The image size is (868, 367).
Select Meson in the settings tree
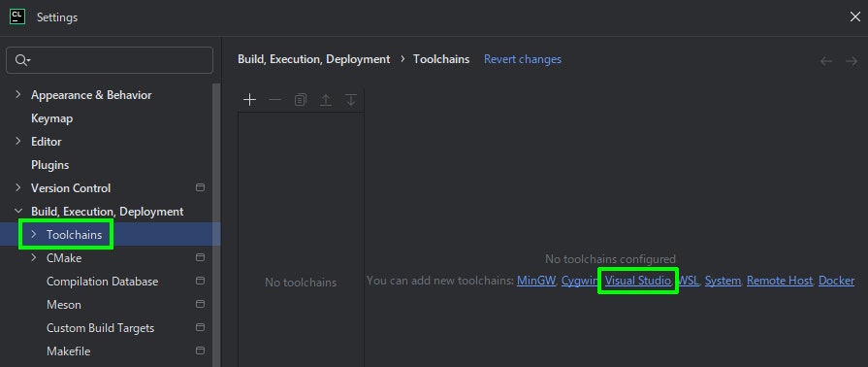point(64,304)
